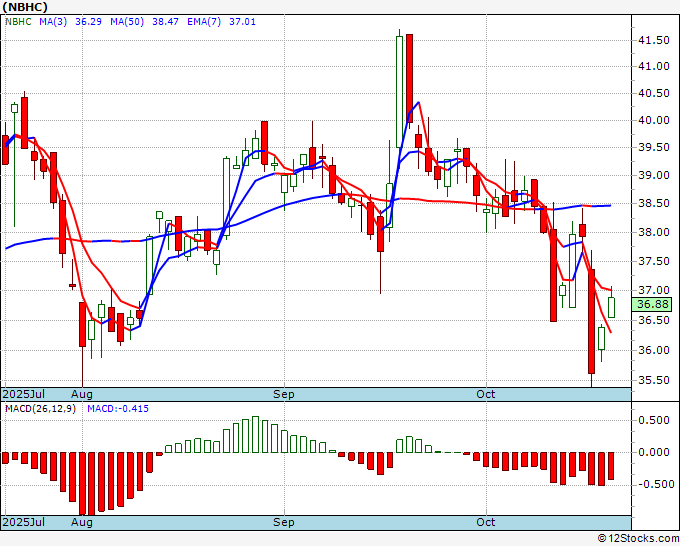Select the MA(50) legend label

pos(127,22)
